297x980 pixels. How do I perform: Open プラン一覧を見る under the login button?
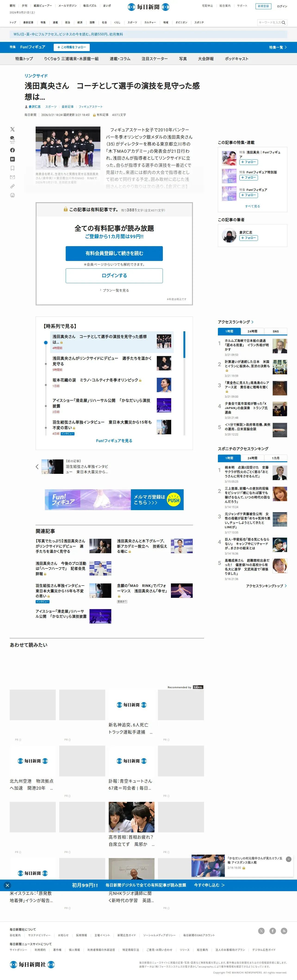114,290
